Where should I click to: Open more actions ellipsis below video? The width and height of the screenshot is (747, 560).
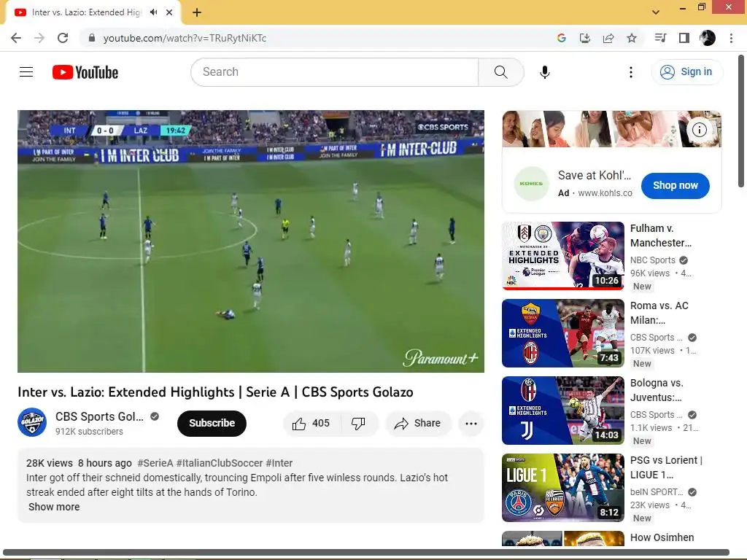click(x=471, y=424)
